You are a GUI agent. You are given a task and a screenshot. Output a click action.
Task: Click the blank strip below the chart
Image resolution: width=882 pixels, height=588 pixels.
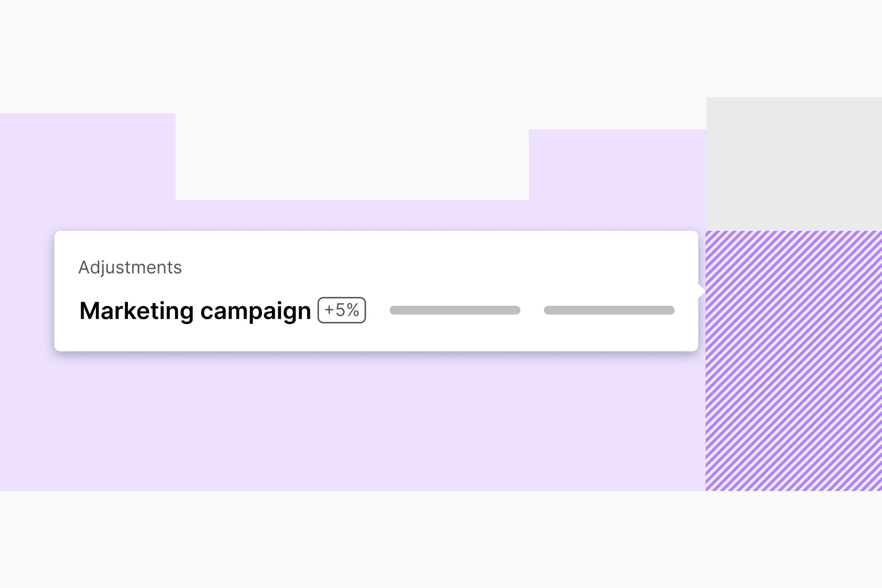click(441, 539)
